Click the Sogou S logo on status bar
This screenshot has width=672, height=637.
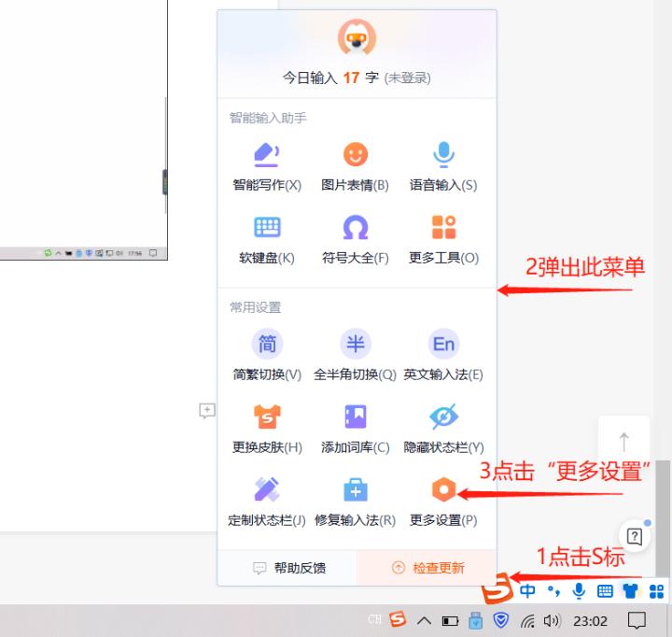click(497, 588)
